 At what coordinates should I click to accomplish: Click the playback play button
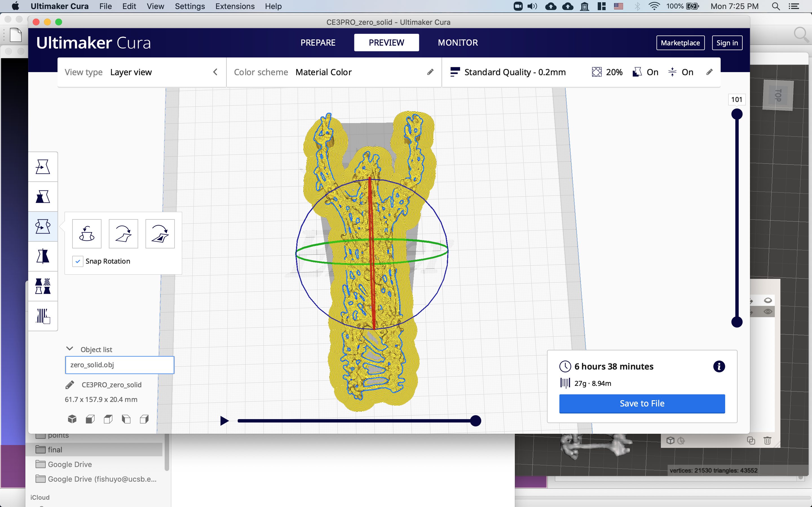click(x=224, y=420)
